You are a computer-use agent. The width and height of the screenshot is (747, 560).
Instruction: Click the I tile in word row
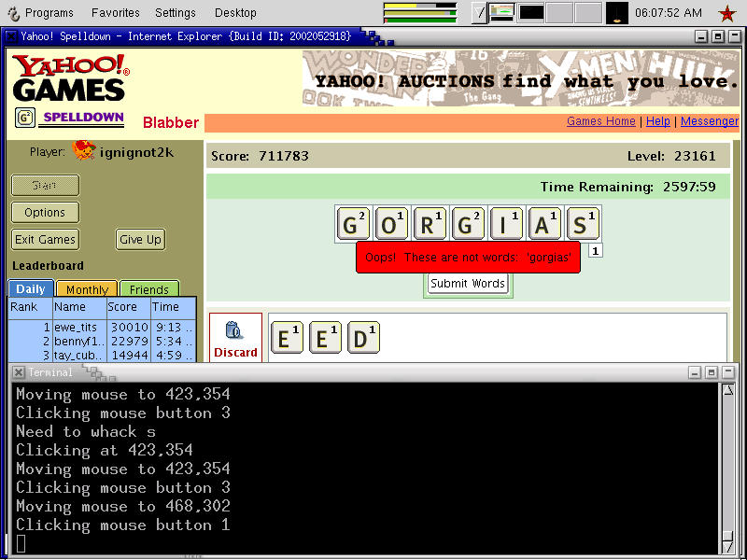[506, 224]
